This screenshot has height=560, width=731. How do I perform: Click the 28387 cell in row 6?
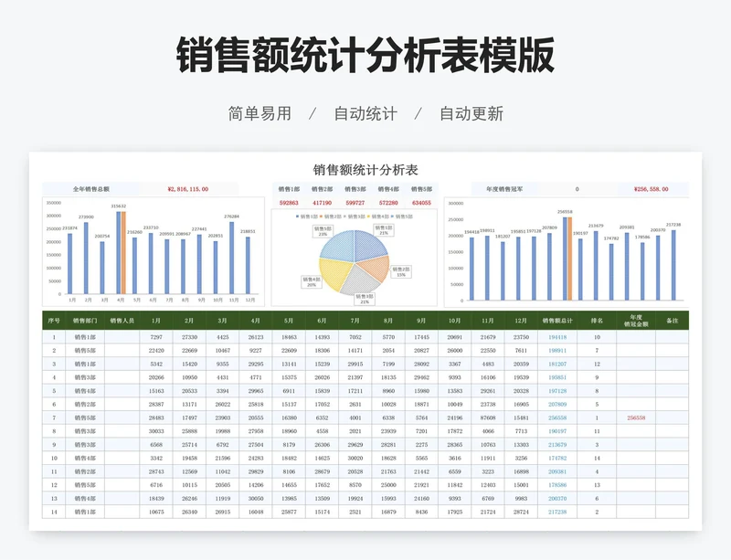[156, 405]
